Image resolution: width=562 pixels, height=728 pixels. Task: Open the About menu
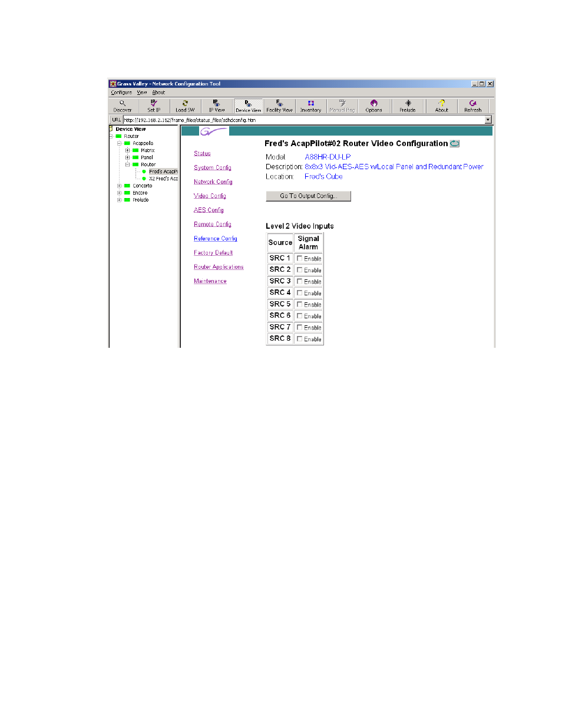(x=158, y=93)
